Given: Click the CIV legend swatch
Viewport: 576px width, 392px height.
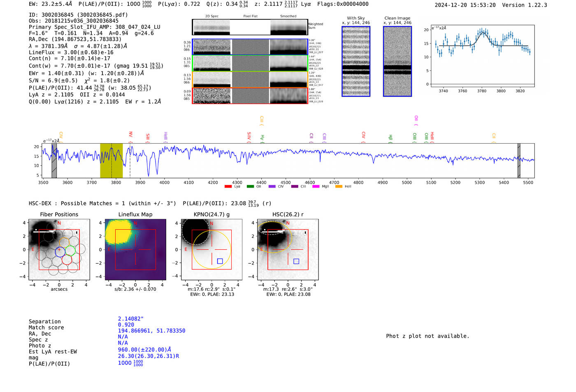Looking at the screenshot, I should tap(272, 186).
